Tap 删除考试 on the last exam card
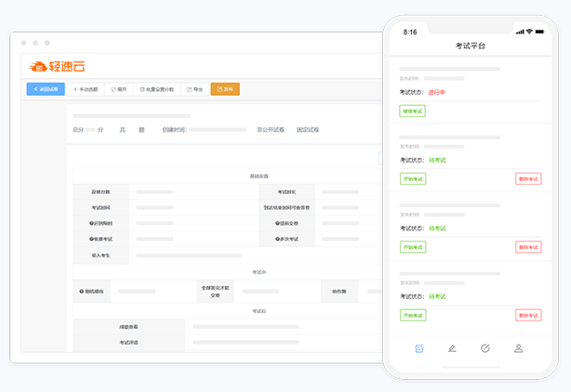Screen dimensions: 571x392 click(527, 315)
